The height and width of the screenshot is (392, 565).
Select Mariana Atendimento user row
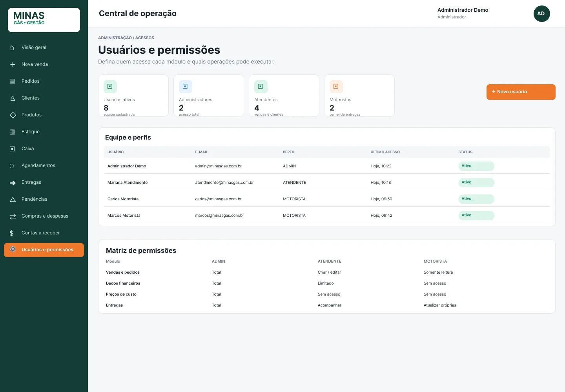tap(327, 183)
